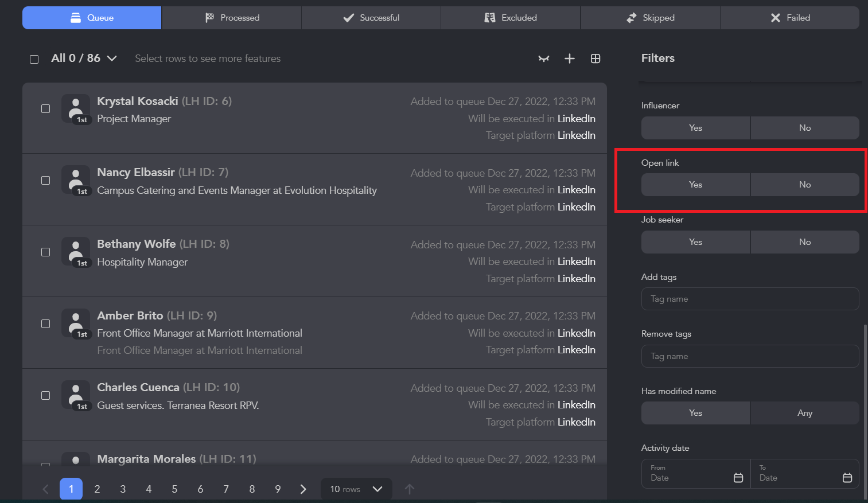Viewport: 868px width, 503px height.
Task: Click the Add tags name field
Action: tap(750, 299)
